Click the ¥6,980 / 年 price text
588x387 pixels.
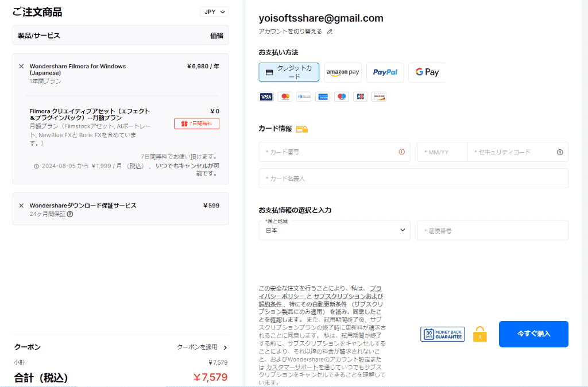[x=203, y=67]
